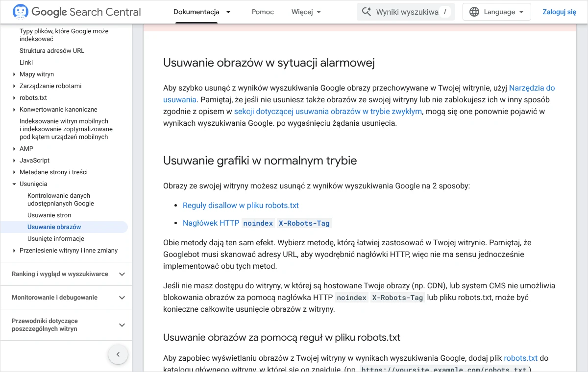Viewport: 588px width, 372px height.
Task: Open the Dokumentacja dropdown arrow
Action: [x=228, y=12]
